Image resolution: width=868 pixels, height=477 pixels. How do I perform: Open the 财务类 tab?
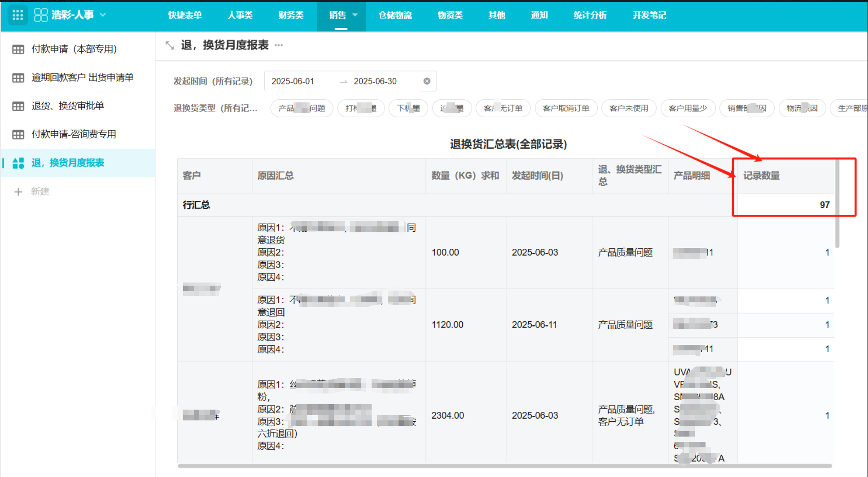click(291, 15)
